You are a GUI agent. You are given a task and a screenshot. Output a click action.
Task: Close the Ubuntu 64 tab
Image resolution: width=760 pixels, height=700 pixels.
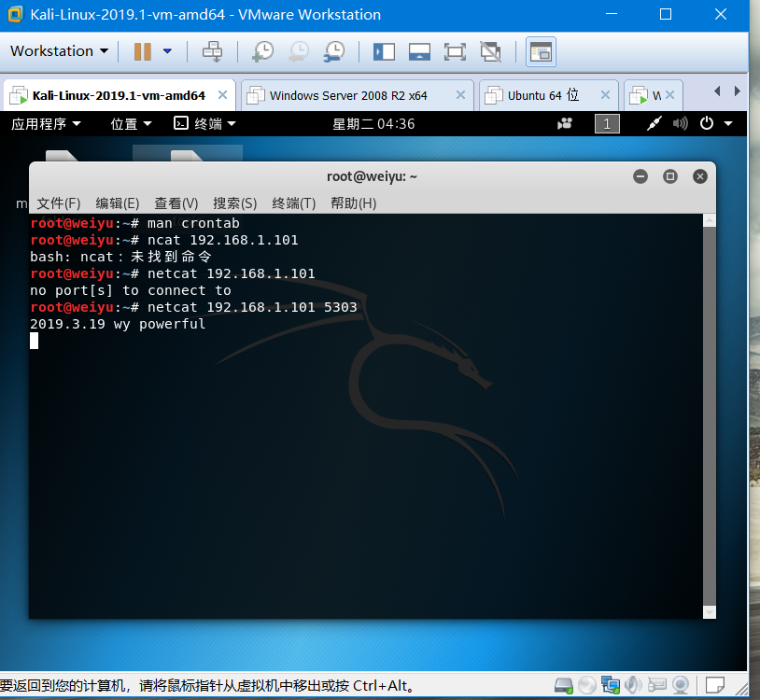[605, 95]
